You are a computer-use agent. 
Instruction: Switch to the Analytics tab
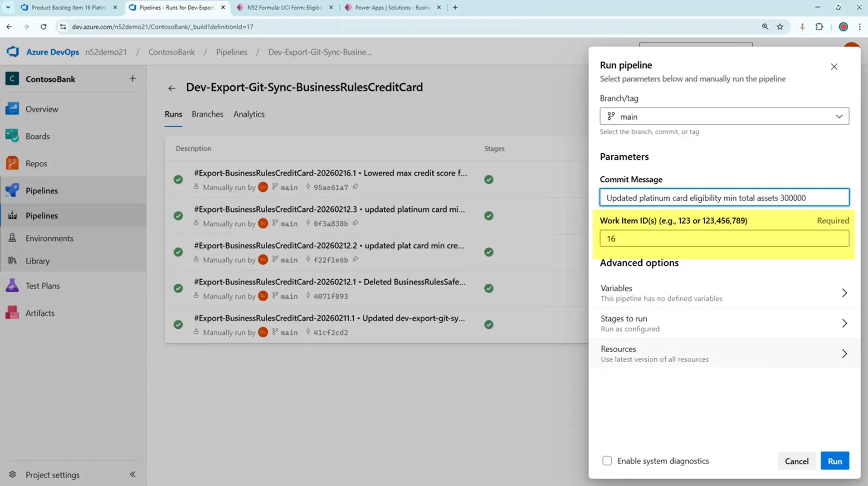click(249, 114)
